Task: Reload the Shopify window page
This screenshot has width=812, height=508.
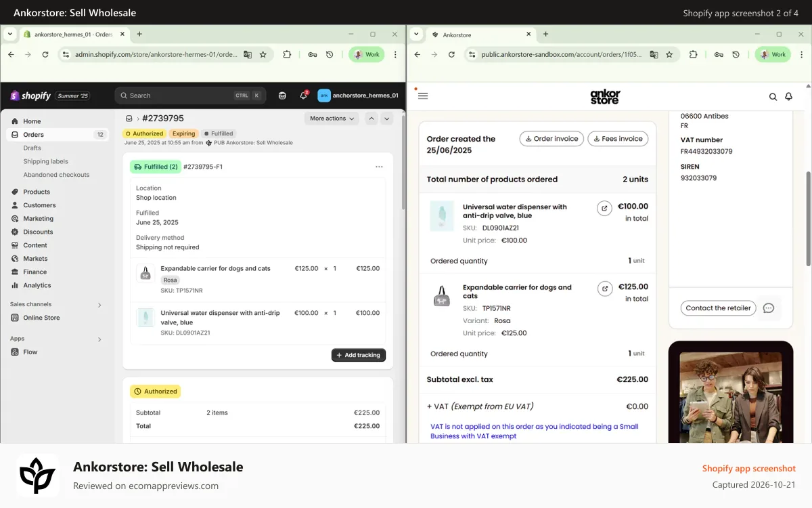Action: (x=45, y=55)
